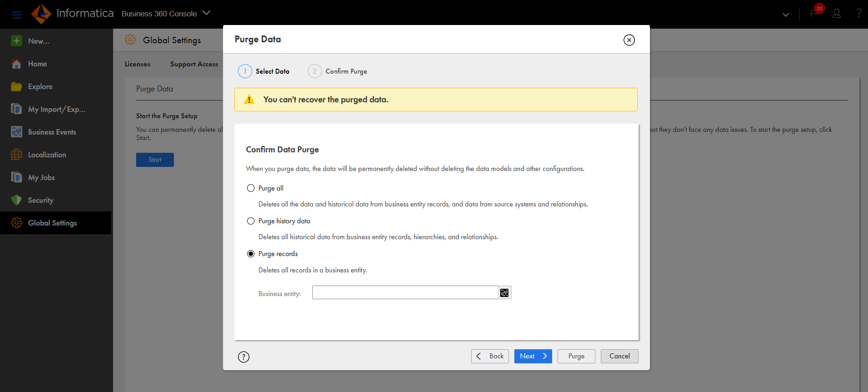
Task: Open notifications flag with 23 badge
Action: 815,13
